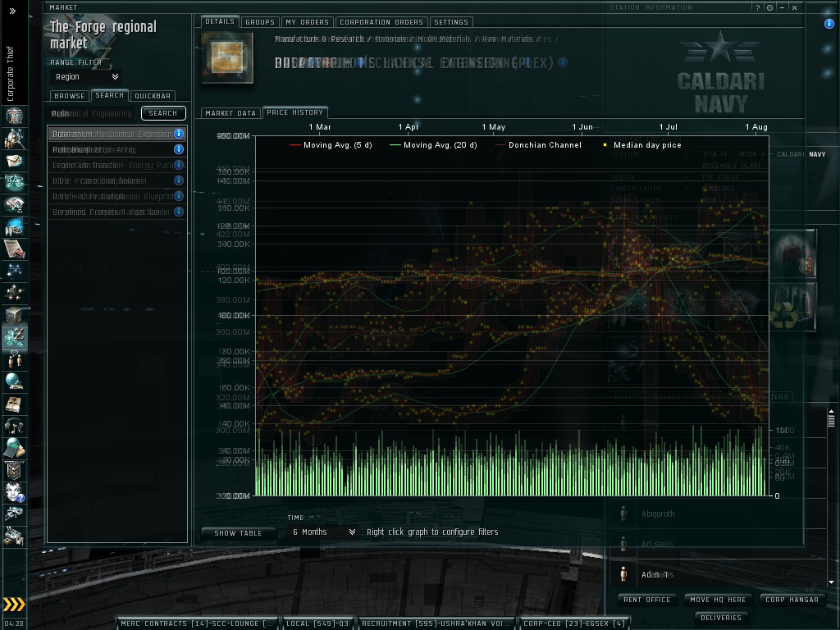Screen dimensions: 840x630
Task: Open the Wallet cards icon in Neocom
Action: click(x=14, y=204)
